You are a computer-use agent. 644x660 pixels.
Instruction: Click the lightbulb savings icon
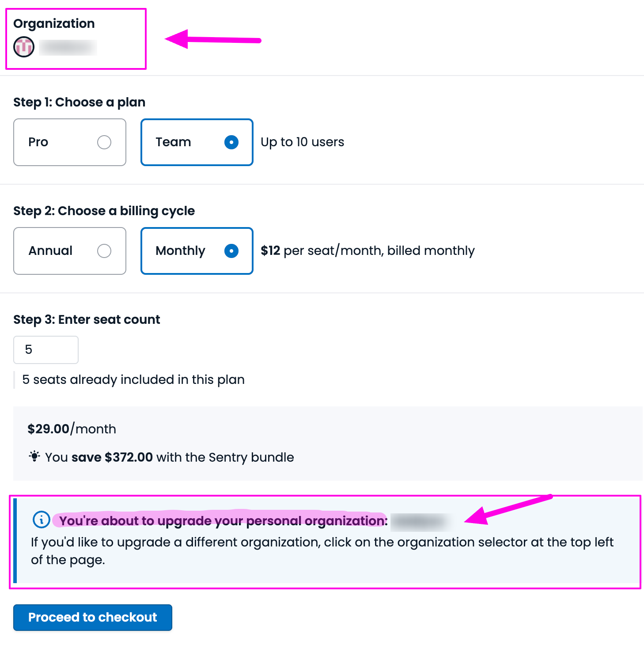coord(34,456)
